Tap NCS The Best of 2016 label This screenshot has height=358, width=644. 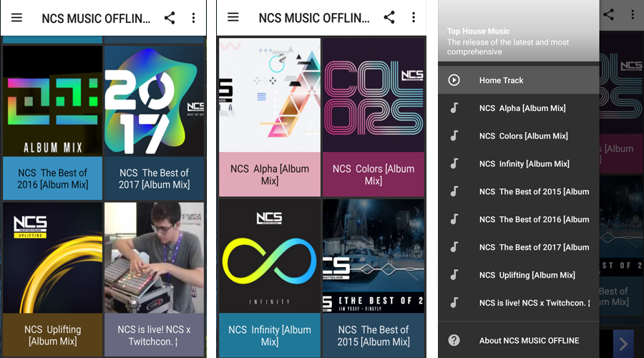pyautogui.click(x=52, y=178)
